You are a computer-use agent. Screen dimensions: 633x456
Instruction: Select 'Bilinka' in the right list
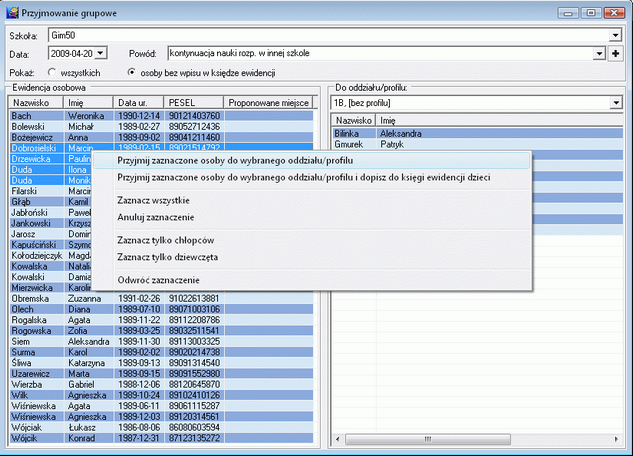[478, 134]
